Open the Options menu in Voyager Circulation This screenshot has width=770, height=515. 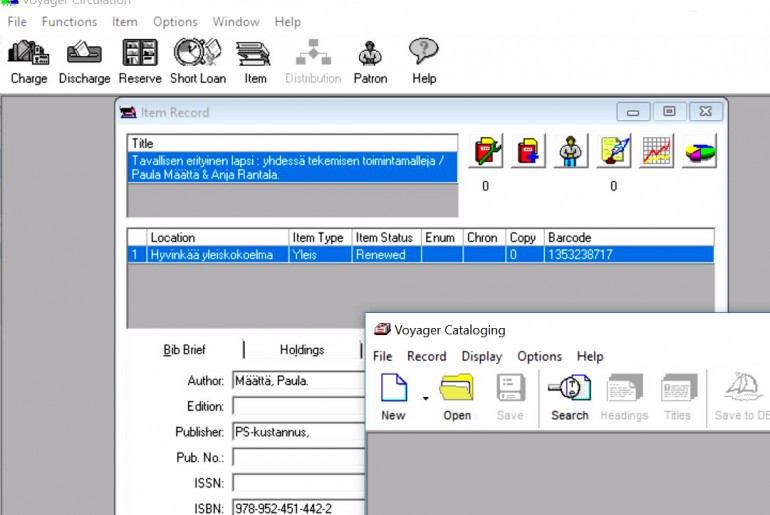click(175, 22)
